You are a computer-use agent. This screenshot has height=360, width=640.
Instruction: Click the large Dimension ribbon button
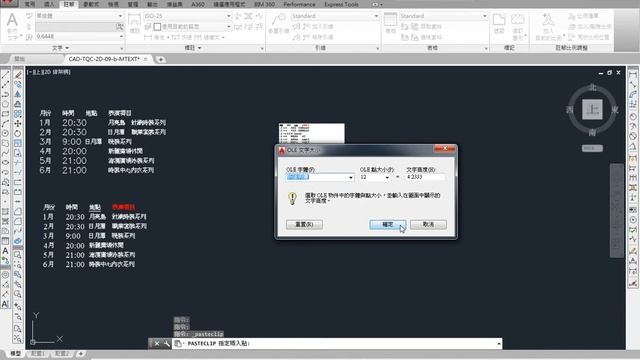click(134, 23)
